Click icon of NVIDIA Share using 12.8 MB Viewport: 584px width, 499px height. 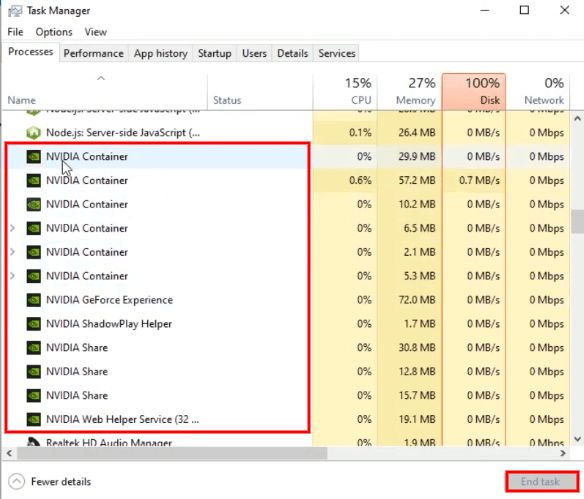click(34, 372)
